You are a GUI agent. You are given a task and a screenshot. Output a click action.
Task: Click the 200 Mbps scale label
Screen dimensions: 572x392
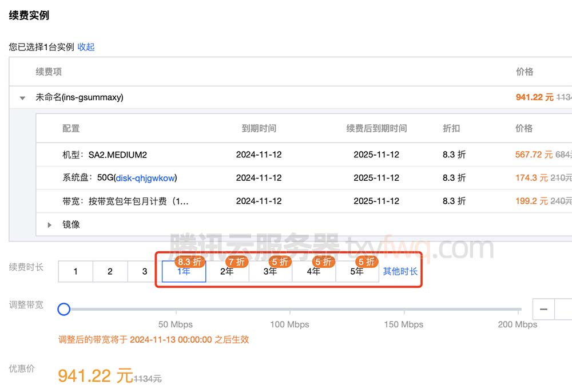click(x=517, y=324)
